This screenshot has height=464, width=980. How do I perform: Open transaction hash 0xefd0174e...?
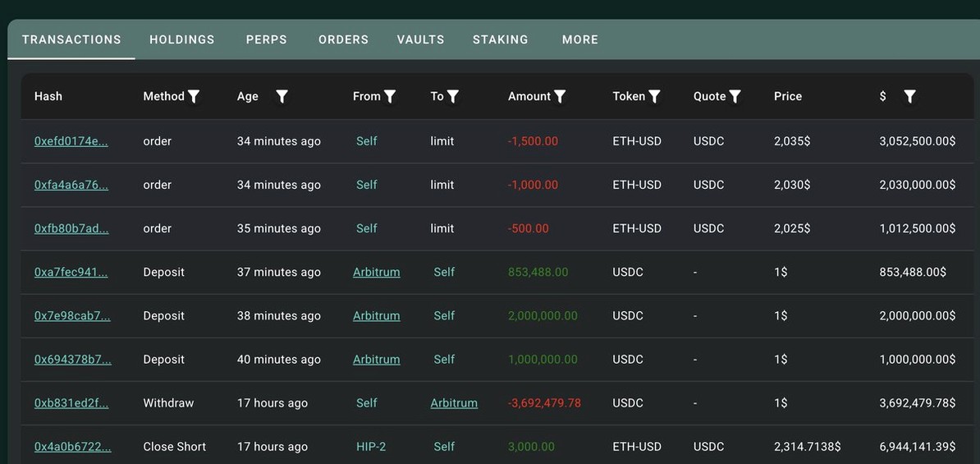71,141
